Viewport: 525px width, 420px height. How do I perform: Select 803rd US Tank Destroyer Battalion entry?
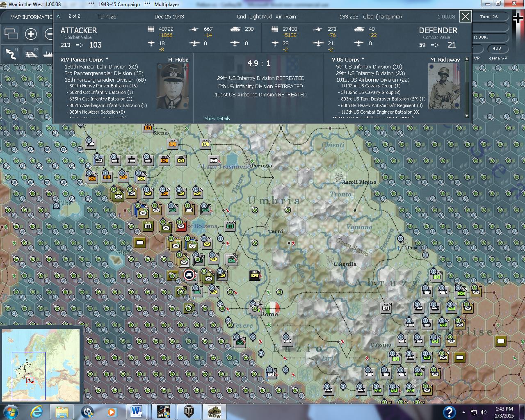click(382, 99)
